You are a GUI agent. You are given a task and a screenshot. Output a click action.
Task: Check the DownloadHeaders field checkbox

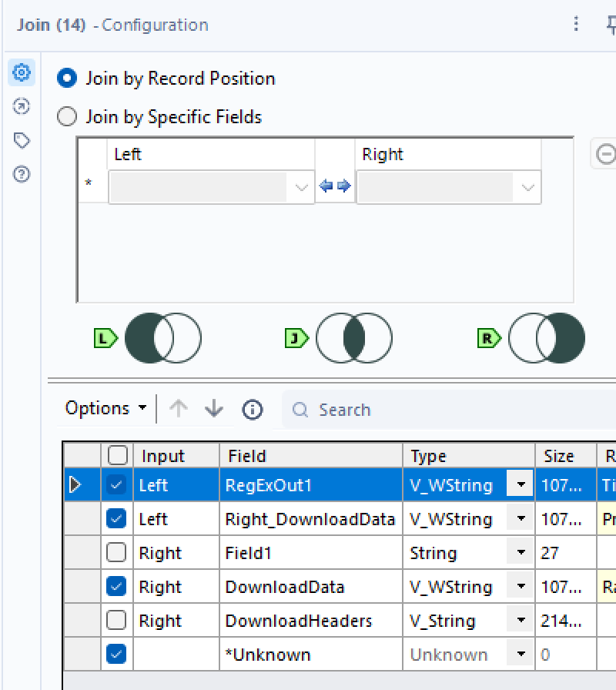pyautogui.click(x=116, y=621)
